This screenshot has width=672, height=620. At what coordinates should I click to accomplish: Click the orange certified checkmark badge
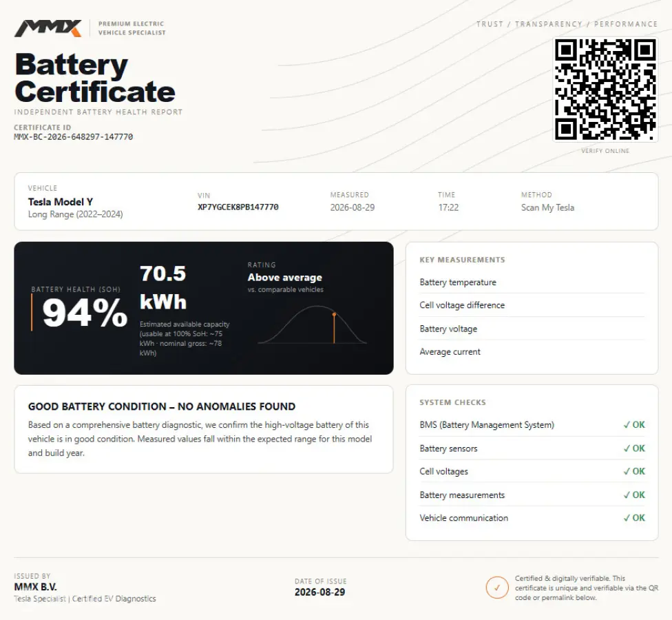tap(497, 588)
